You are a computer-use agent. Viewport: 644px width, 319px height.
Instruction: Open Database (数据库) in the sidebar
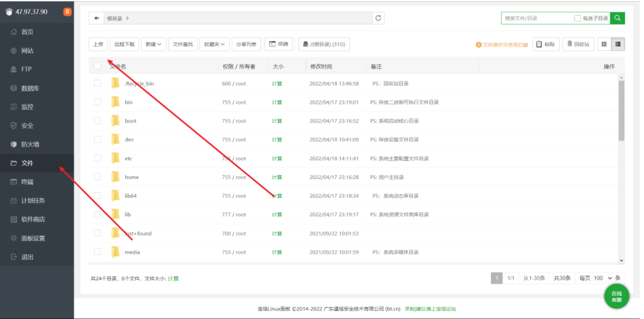point(30,88)
